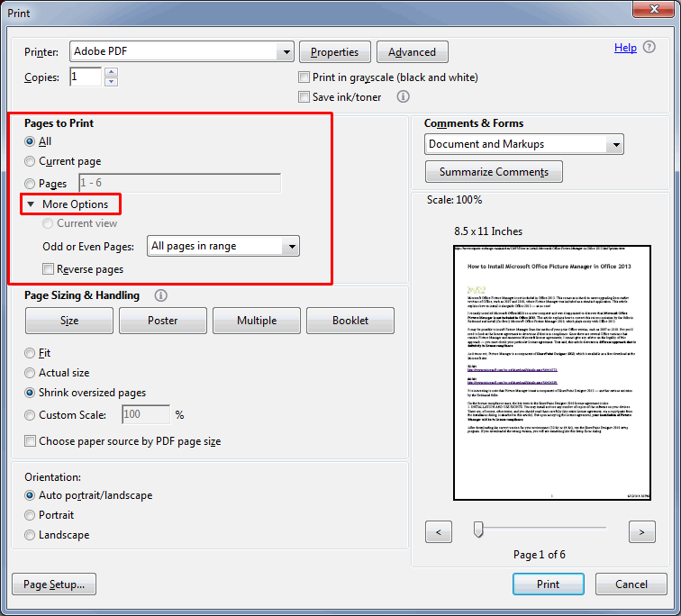Click the page preview slider handle
681x616 pixels.
478,530
